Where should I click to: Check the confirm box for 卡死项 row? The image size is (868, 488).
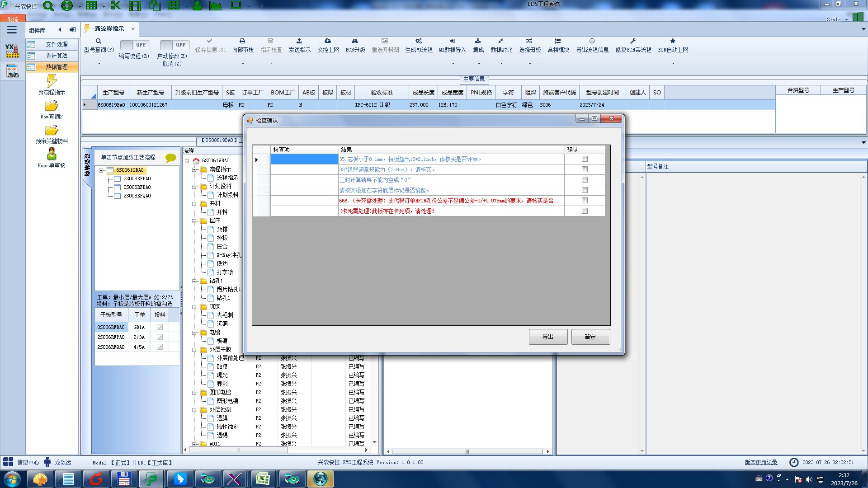click(585, 211)
